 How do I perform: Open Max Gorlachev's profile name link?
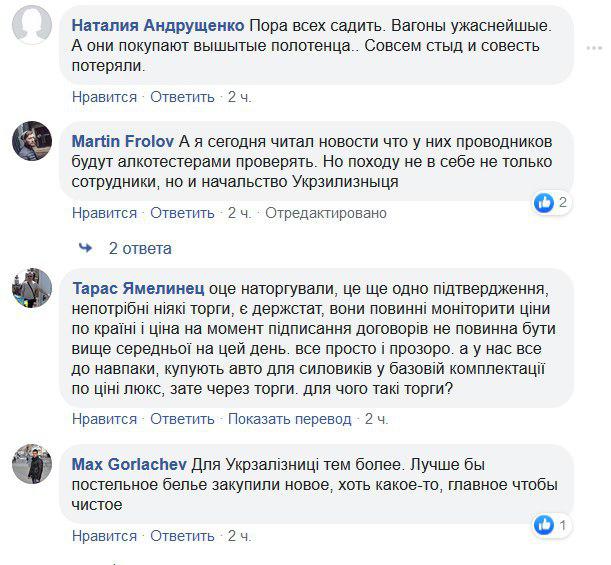click(x=123, y=464)
